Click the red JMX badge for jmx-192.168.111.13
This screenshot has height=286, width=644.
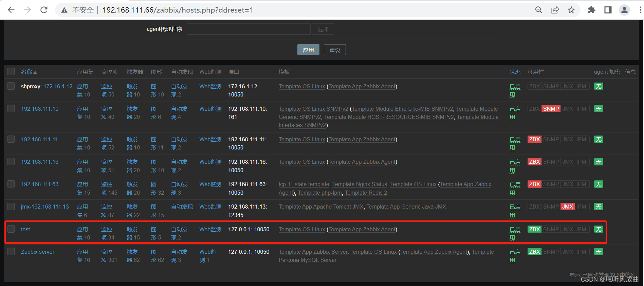(x=568, y=207)
